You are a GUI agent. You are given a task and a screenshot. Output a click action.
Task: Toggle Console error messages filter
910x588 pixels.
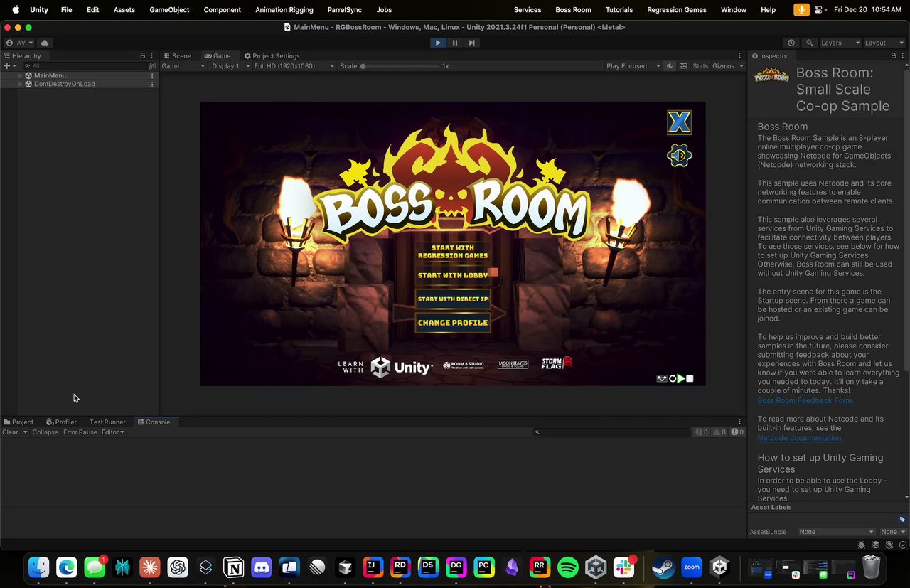pos(737,432)
